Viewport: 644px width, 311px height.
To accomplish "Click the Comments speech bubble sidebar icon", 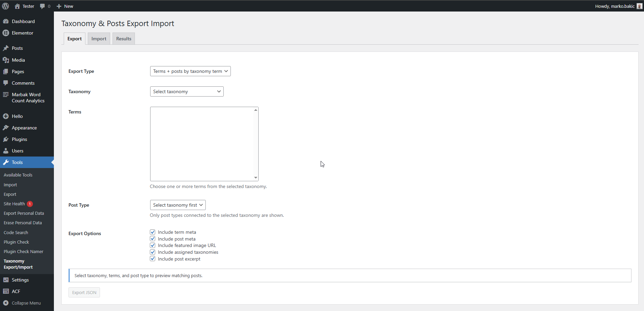I will [6, 83].
